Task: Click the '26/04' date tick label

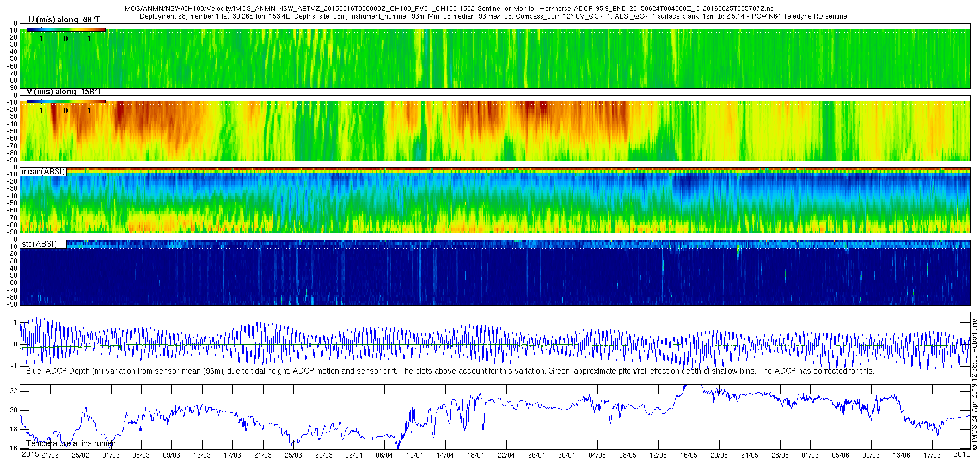Action: 536,455
